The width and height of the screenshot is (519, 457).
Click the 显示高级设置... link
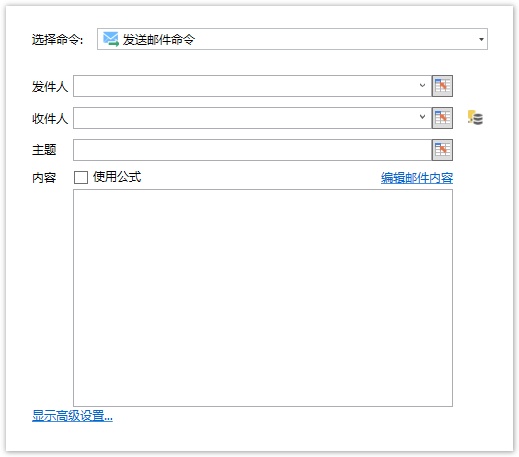pos(72,416)
